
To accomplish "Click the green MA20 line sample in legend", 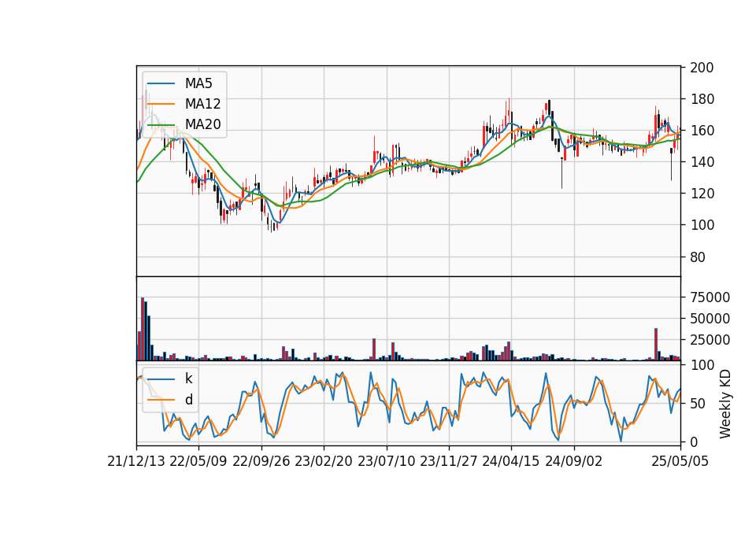I will (x=161, y=125).
